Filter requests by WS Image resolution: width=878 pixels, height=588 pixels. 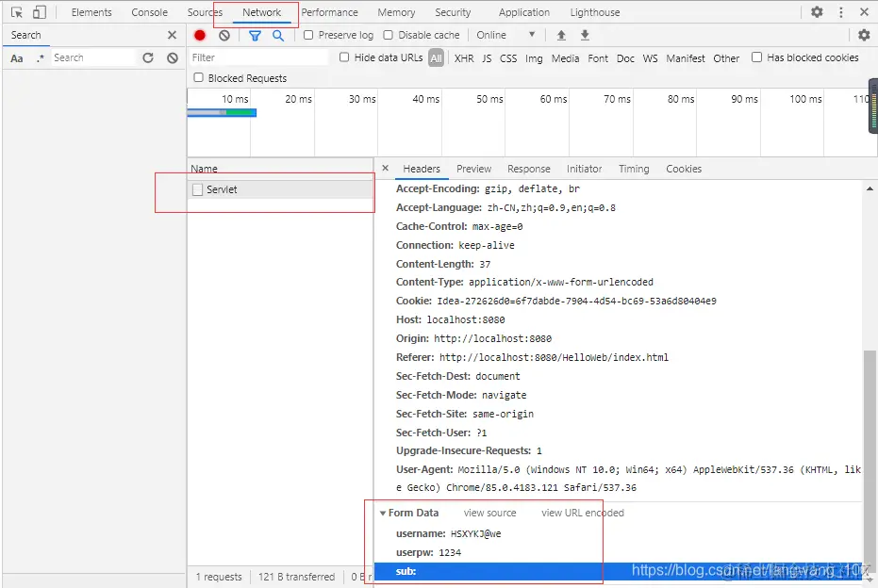point(650,58)
